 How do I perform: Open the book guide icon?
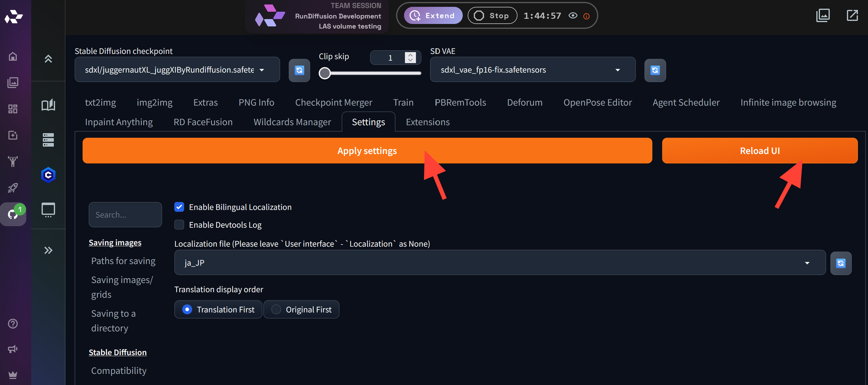(48, 105)
